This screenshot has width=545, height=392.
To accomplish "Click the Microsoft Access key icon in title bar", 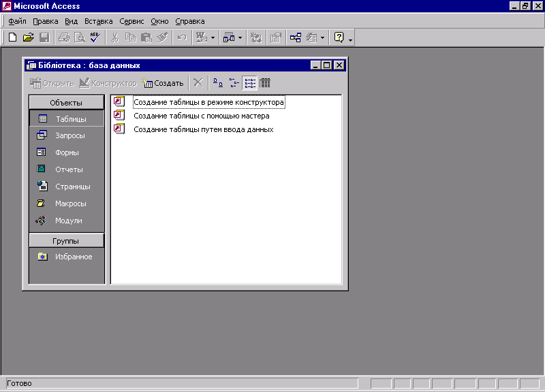I will (7, 6).
